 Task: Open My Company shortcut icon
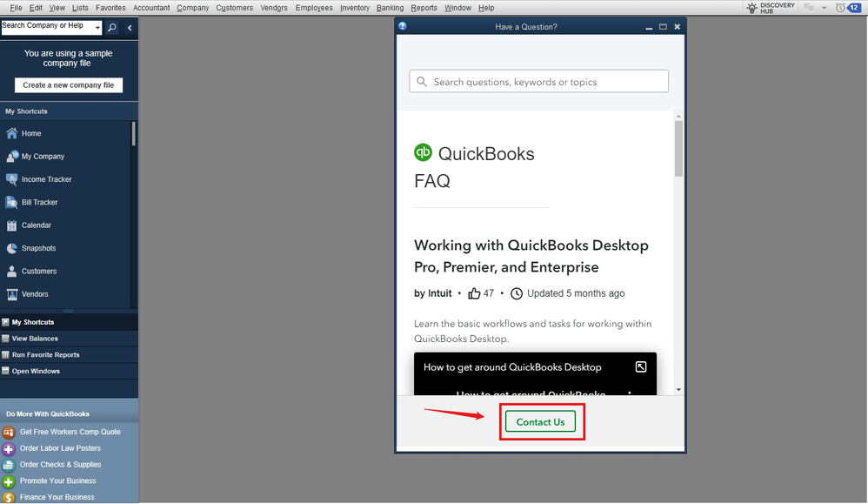pos(11,156)
